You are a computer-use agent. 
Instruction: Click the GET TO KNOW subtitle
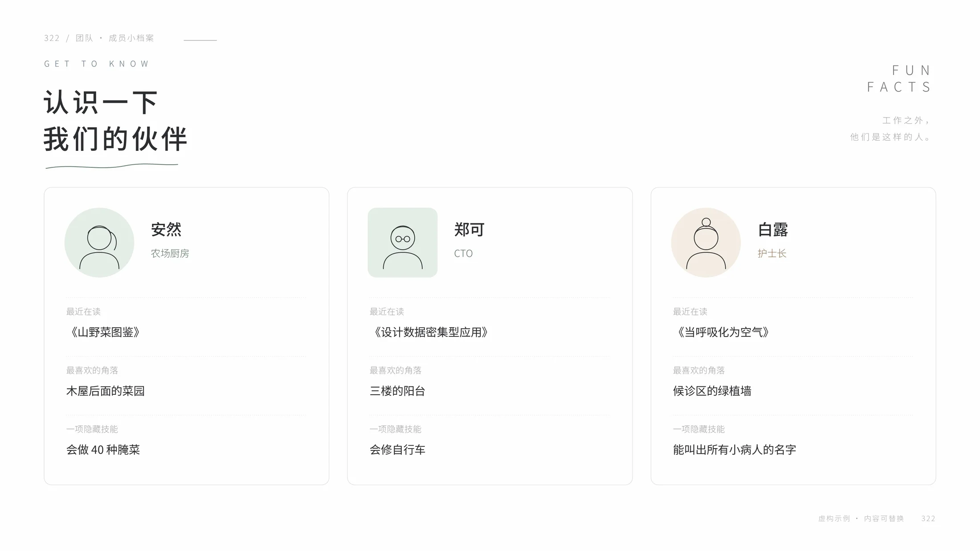96,64
